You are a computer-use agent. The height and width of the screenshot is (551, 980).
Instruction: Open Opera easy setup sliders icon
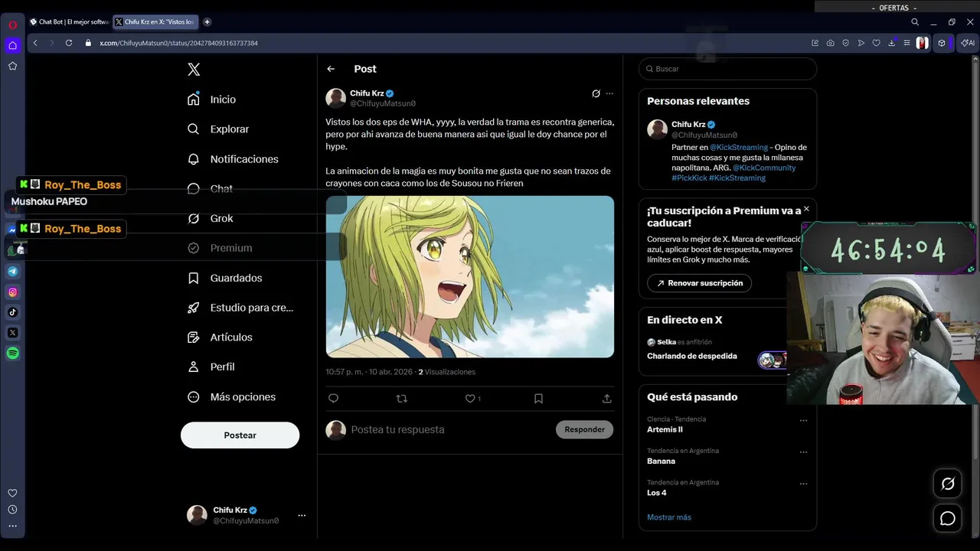pyautogui.click(x=906, y=43)
